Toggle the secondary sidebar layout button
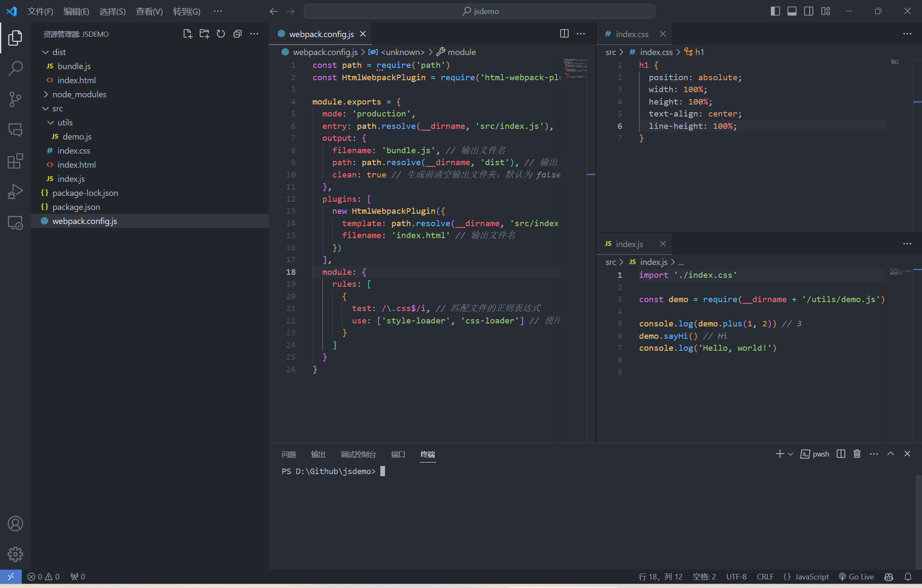Image resolution: width=922 pixels, height=588 pixels. pos(808,11)
